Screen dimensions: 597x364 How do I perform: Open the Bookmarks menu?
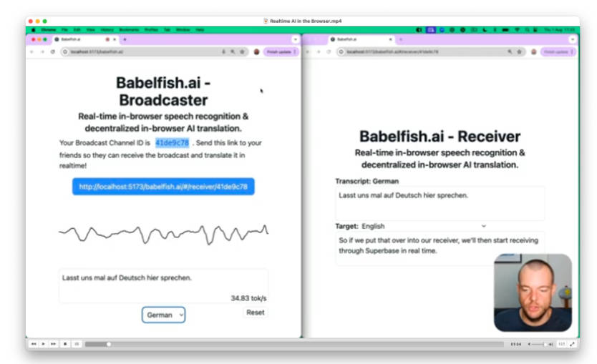129,29
